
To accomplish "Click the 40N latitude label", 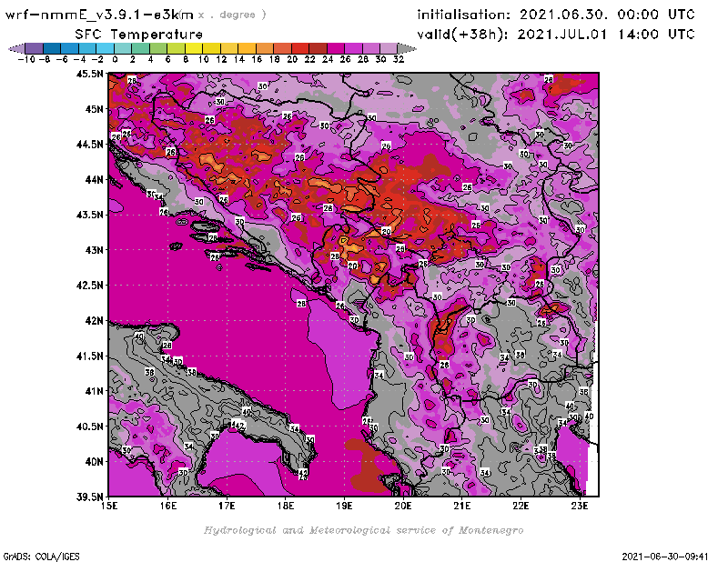I will point(95,462).
